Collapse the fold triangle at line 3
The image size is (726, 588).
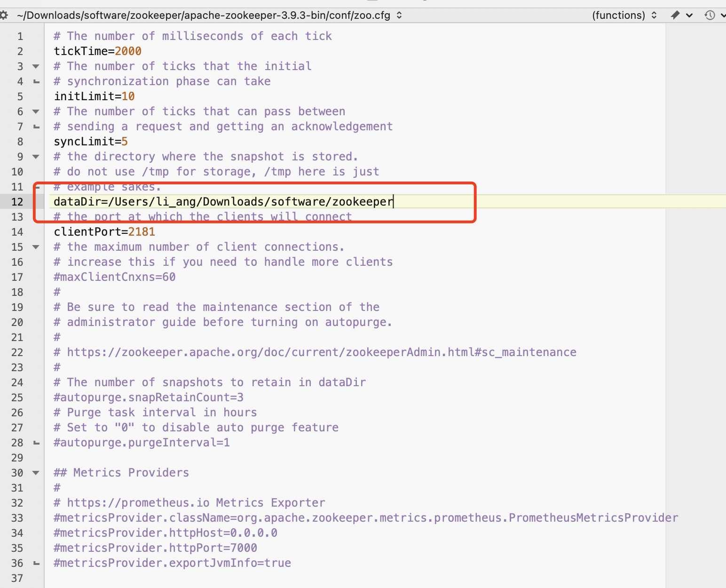point(36,66)
